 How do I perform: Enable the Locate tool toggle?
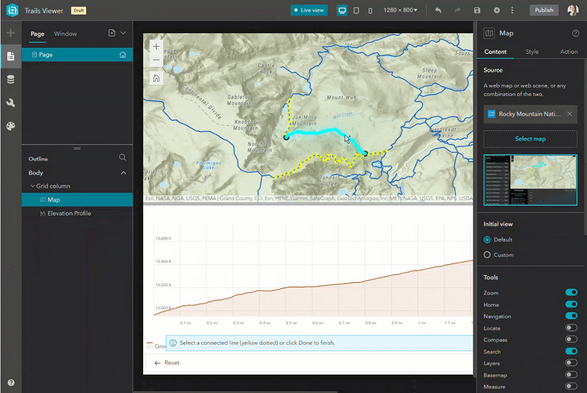coord(571,328)
